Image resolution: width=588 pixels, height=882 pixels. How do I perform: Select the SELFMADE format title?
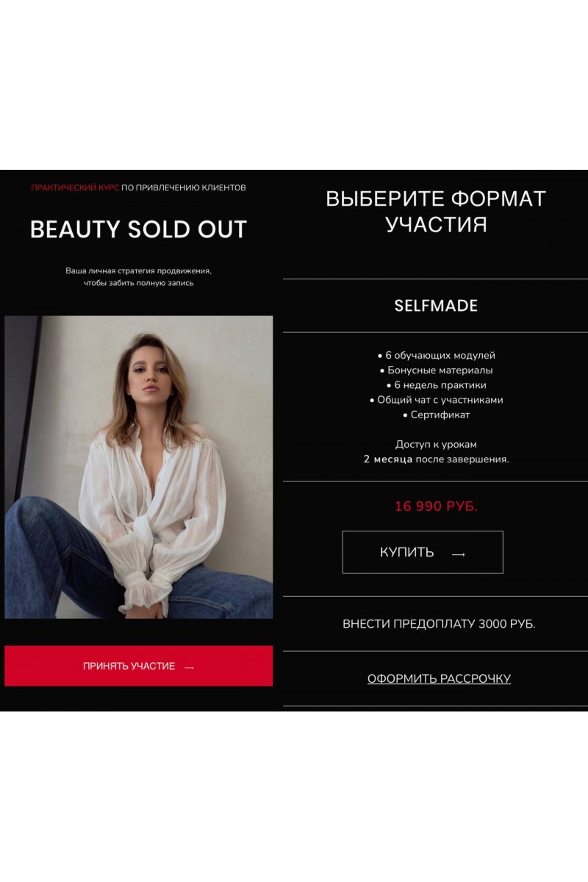436,306
